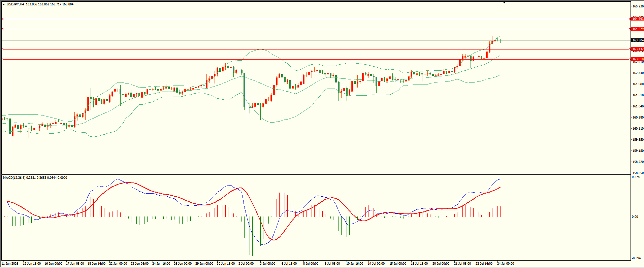Select the red 164.693 price tag
644x268 pixels.
[638, 19]
